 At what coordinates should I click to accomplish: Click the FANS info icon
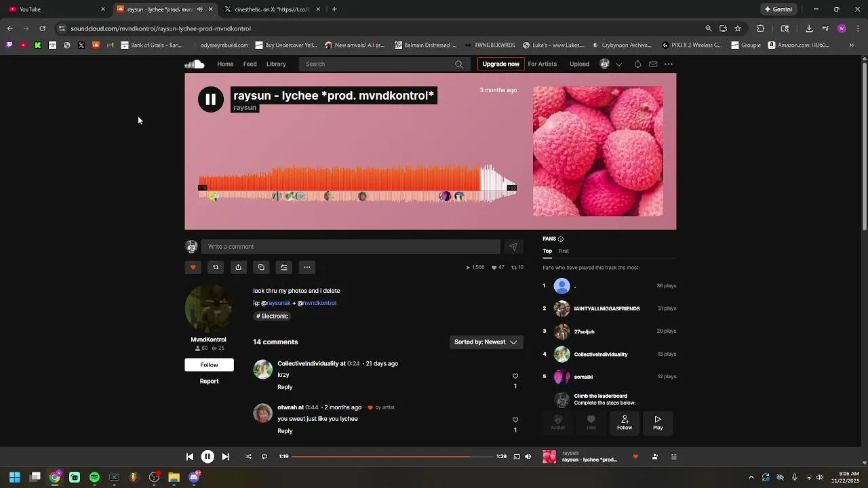[560, 239]
